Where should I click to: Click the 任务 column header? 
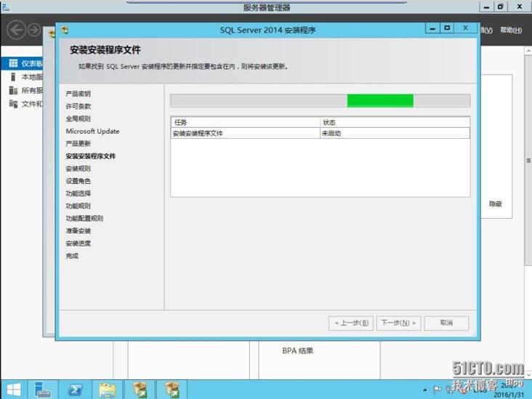(x=246, y=122)
